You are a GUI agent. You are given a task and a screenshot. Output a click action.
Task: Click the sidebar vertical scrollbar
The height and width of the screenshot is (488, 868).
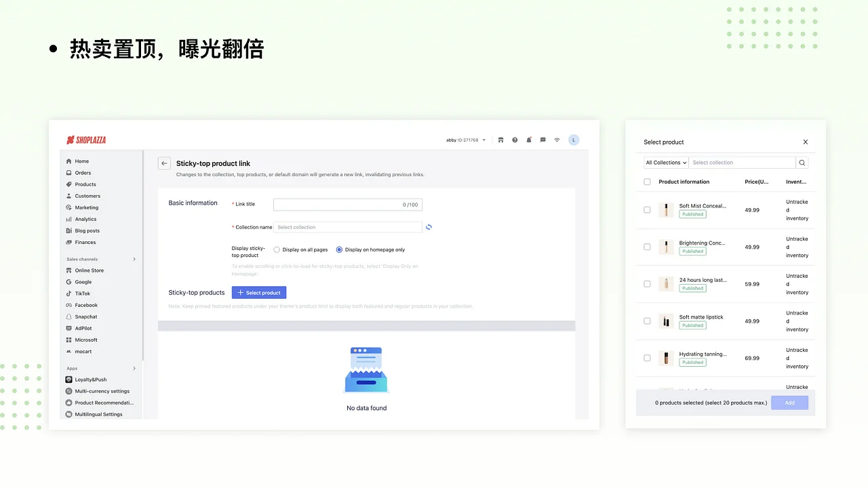tap(143, 256)
